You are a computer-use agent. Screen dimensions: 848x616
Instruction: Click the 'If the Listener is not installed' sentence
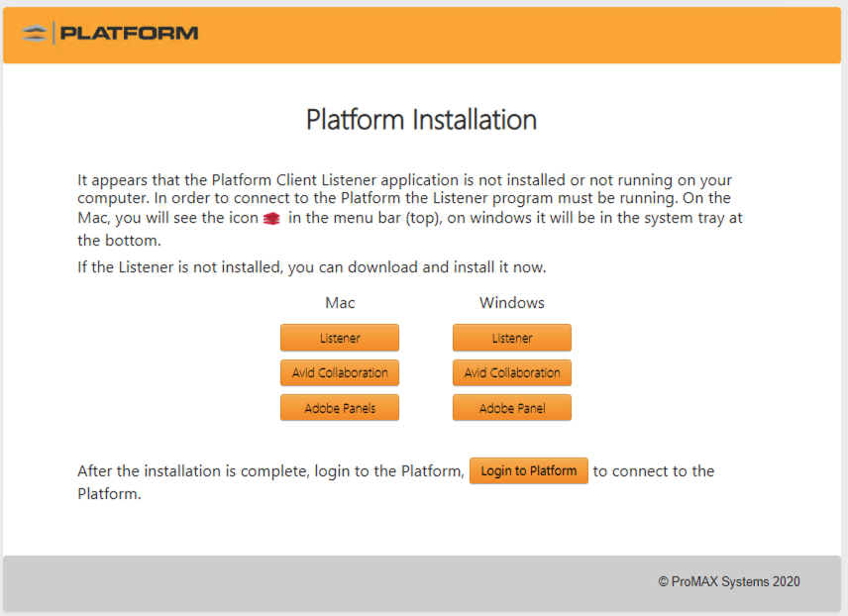point(311,267)
